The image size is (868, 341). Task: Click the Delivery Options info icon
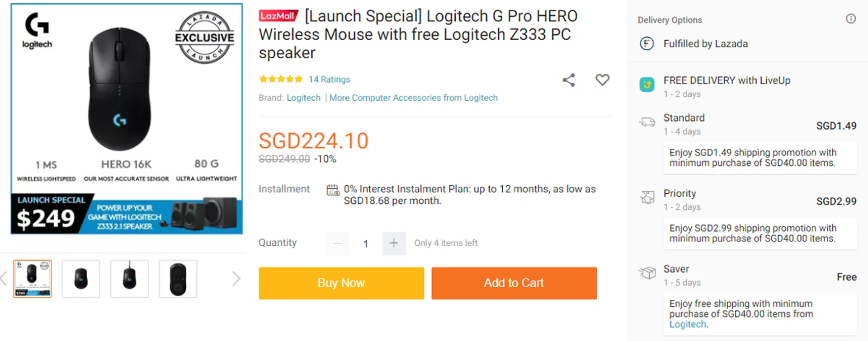[850, 19]
